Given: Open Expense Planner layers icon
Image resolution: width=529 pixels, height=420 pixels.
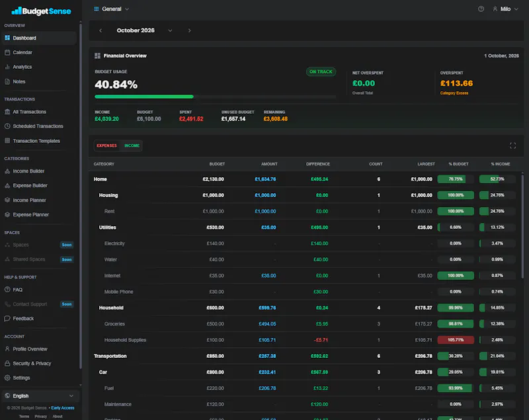Looking at the screenshot, I should [7, 214].
